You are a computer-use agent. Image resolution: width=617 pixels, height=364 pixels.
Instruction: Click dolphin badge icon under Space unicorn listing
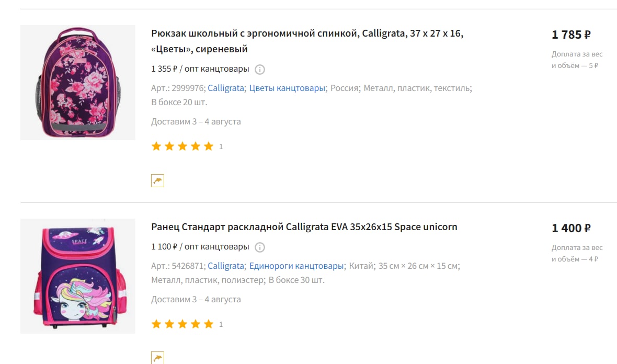point(157,358)
